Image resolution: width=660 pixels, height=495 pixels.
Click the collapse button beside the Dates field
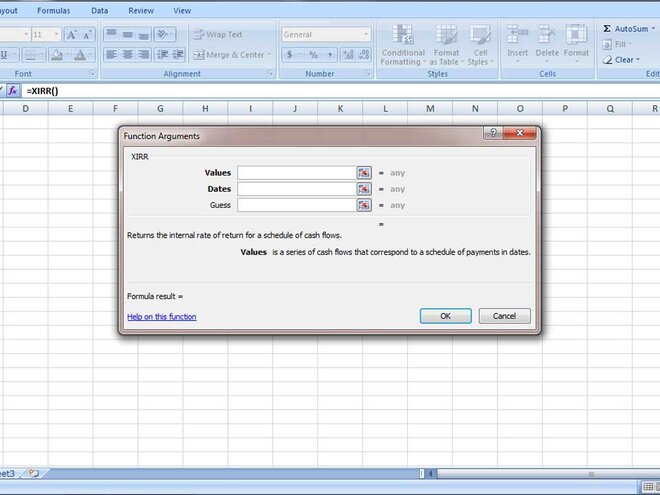[x=364, y=189]
